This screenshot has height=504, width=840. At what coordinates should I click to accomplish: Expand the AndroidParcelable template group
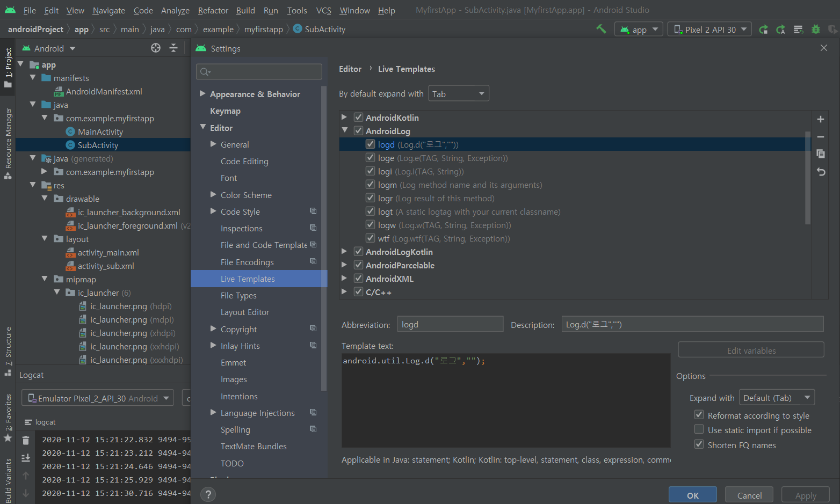pyautogui.click(x=344, y=265)
